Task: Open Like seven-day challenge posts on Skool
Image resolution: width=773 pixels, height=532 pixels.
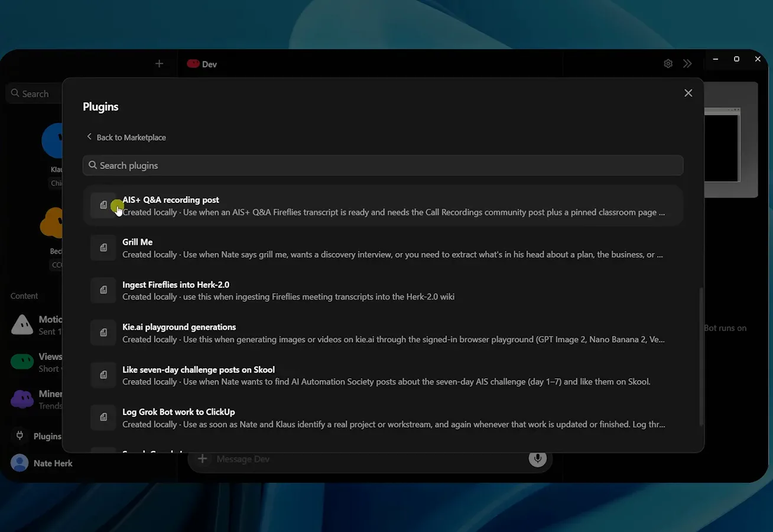Action: pos(383,375)
